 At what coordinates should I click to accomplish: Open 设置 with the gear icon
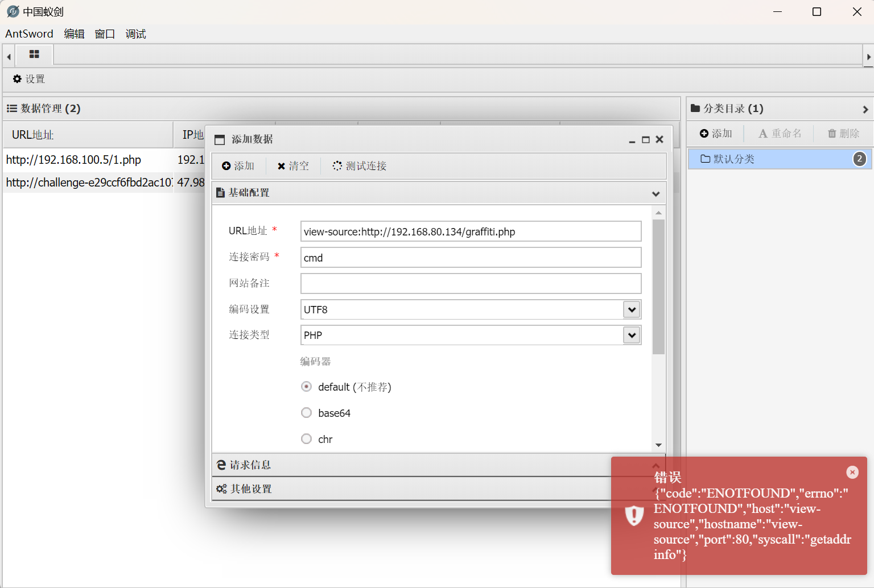click(x=29, y=79)
